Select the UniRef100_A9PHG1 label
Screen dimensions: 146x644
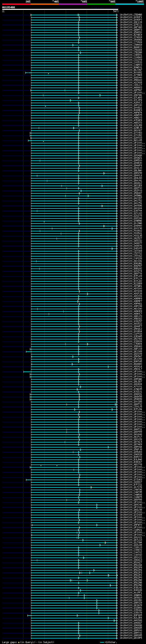pos(131,304)
